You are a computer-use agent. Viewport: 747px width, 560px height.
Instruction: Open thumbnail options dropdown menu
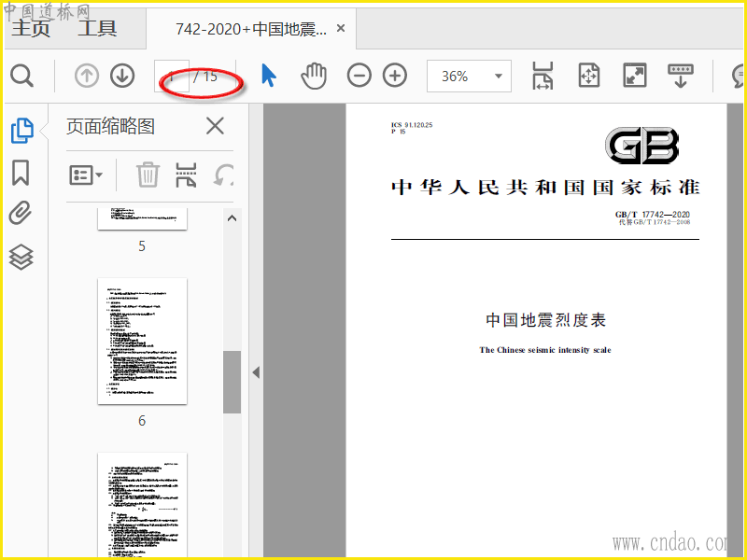pyautogui.click(x=86, y=175)
